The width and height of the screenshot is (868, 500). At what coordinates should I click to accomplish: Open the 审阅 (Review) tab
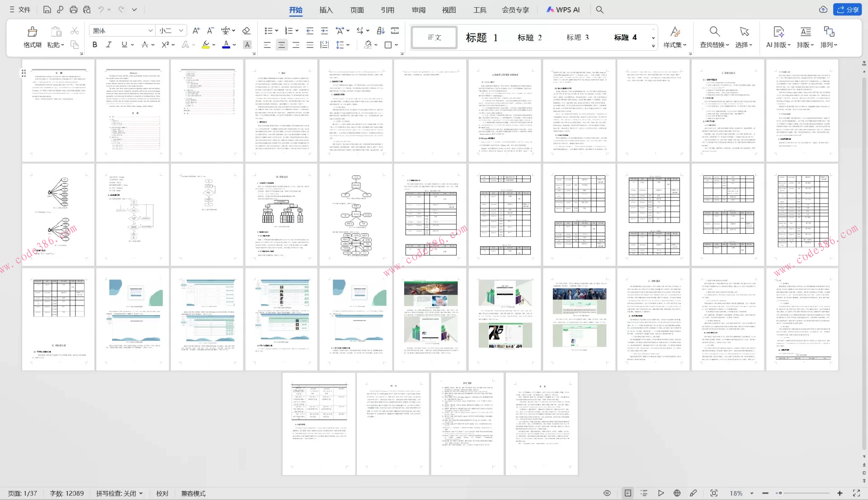pos(418,10)
